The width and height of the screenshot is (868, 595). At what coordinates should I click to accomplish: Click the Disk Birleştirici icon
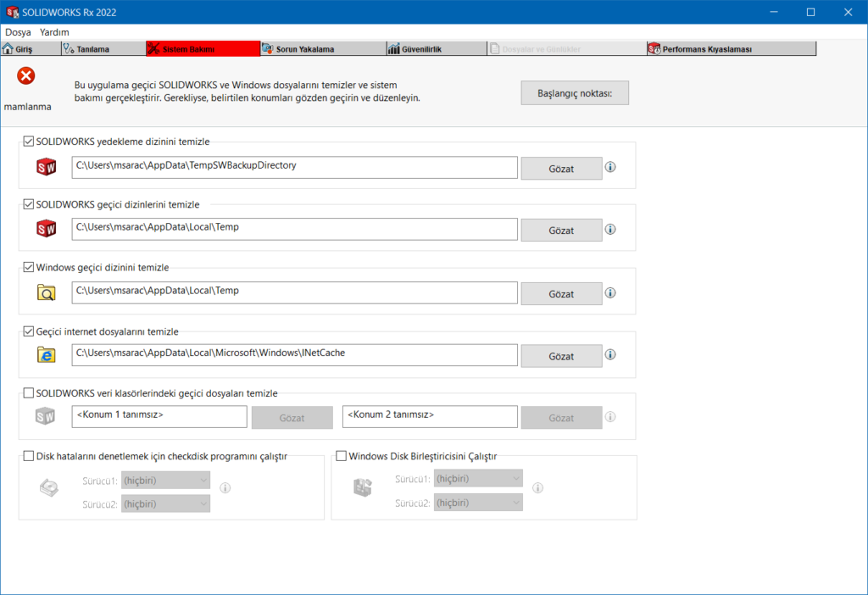tap(364, 488)
